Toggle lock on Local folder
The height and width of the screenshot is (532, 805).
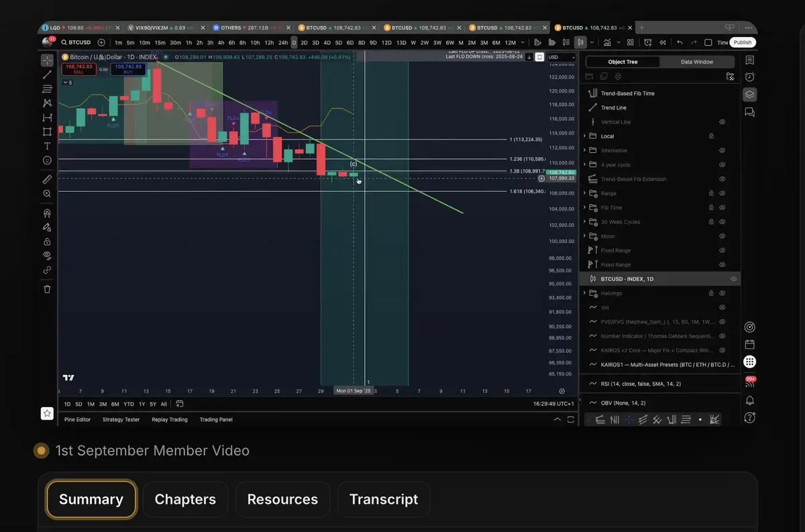tap(711, 136)
